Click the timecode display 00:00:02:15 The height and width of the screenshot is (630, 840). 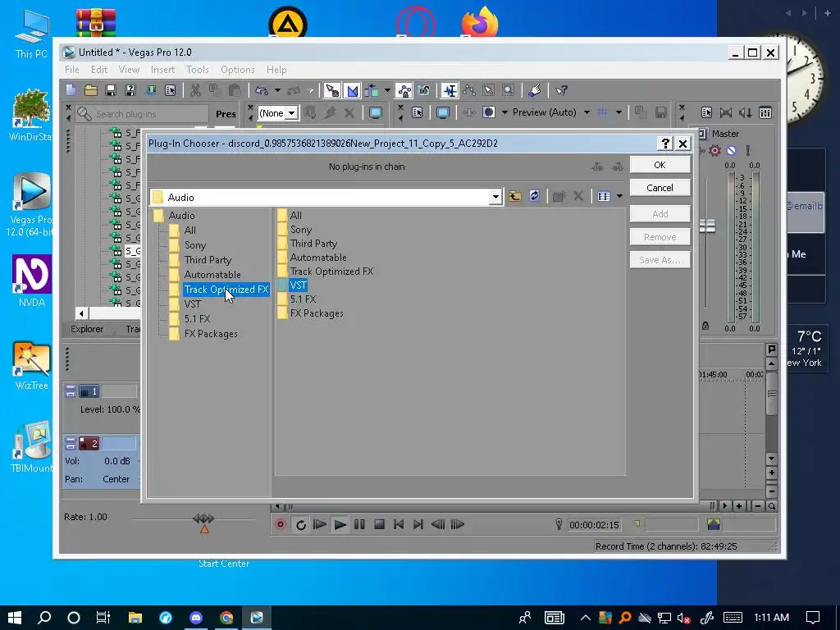(594, 525)
